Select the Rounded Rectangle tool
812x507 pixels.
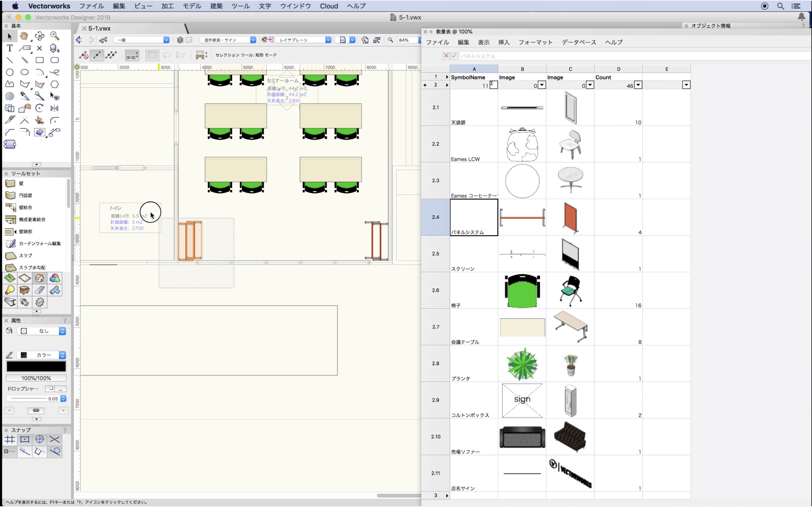[55, 60]
